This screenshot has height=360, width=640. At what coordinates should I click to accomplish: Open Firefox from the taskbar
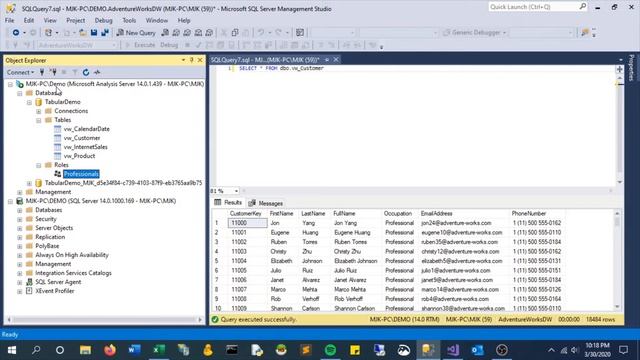tap(110, 350)
